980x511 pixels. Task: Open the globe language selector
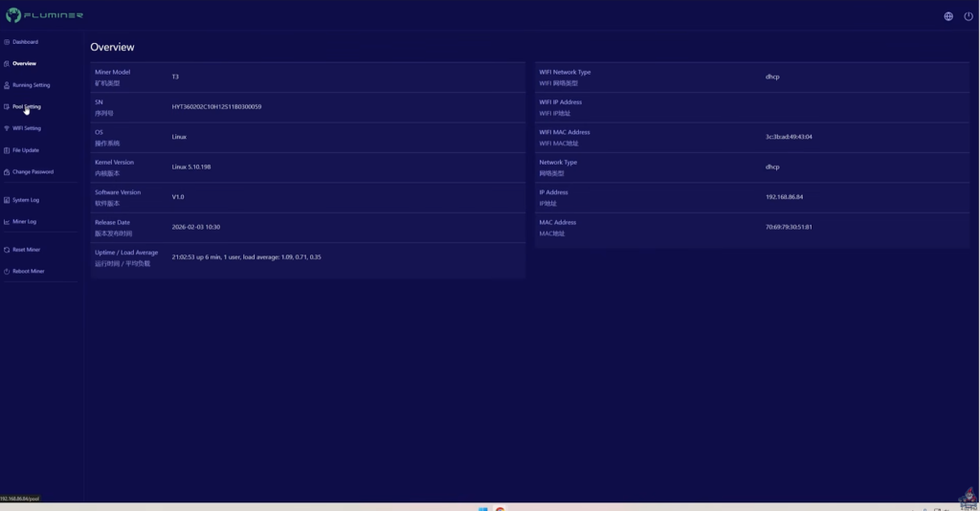point(948,16)
